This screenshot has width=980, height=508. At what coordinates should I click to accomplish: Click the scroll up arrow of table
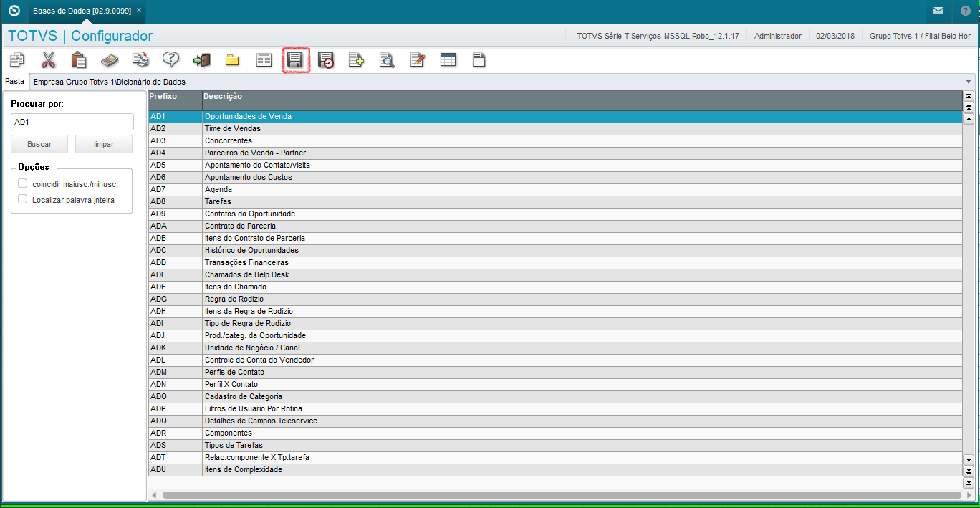click(969, 118)
